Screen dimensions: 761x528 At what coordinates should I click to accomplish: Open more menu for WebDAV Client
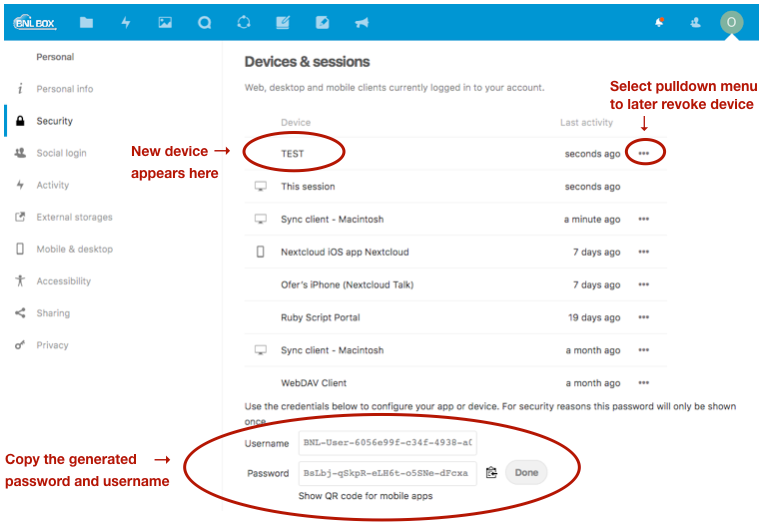tap(644, 383)
